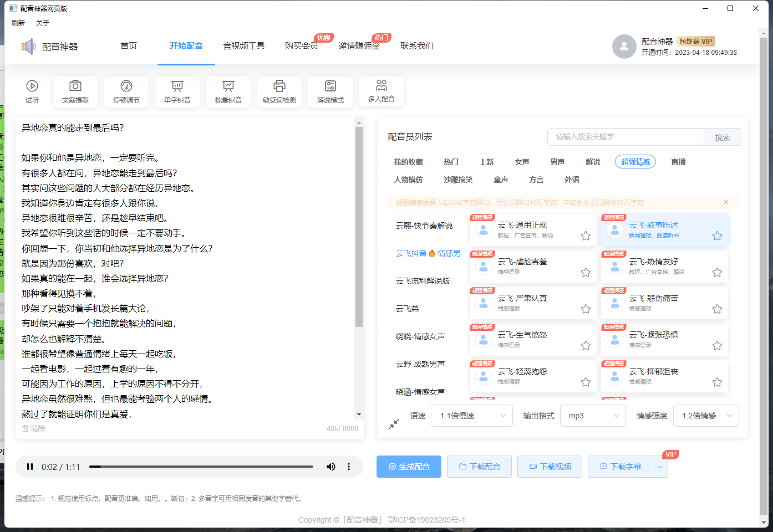
Task: Open the 多人配音 multi-voice tool
Action: tap(381, 91)
